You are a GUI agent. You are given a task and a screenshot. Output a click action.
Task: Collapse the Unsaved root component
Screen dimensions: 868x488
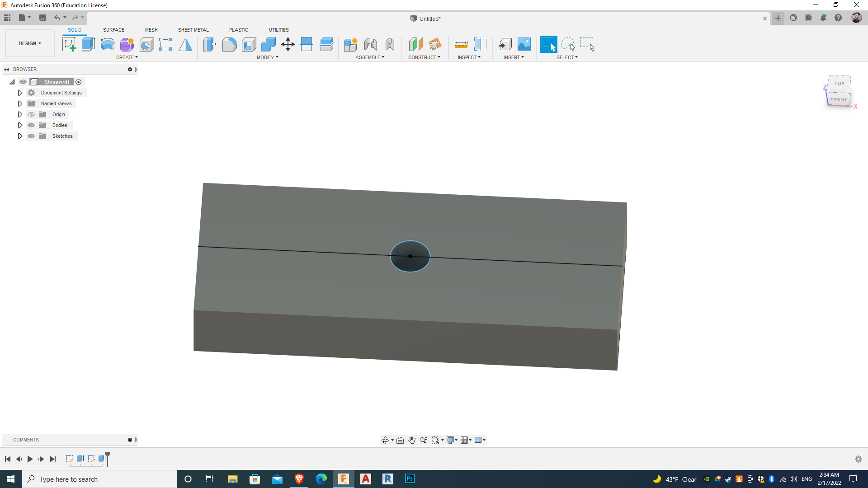12,82
